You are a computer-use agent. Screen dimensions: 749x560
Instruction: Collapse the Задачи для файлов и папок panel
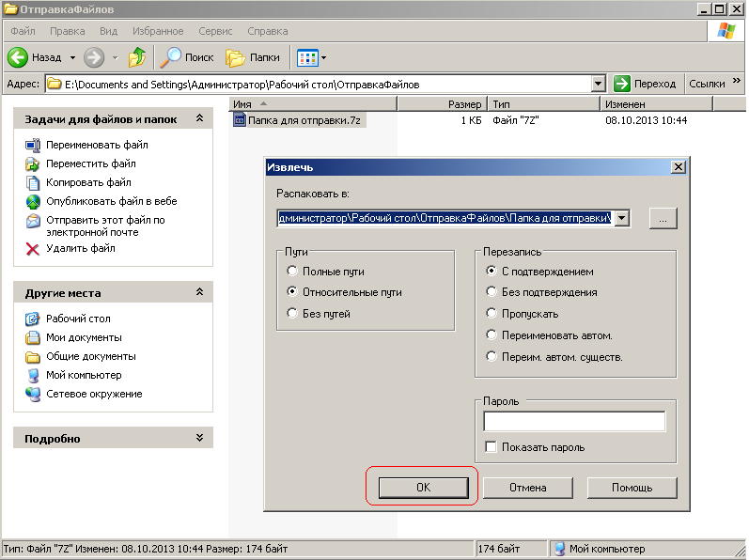pyautogui.click(x=199, y=118)
